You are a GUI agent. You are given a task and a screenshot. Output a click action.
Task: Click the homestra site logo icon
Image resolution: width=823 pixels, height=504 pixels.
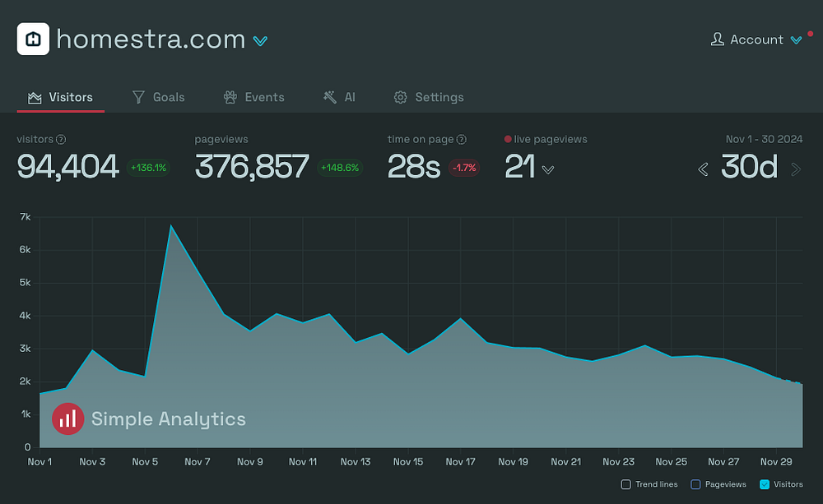point(33,39)
